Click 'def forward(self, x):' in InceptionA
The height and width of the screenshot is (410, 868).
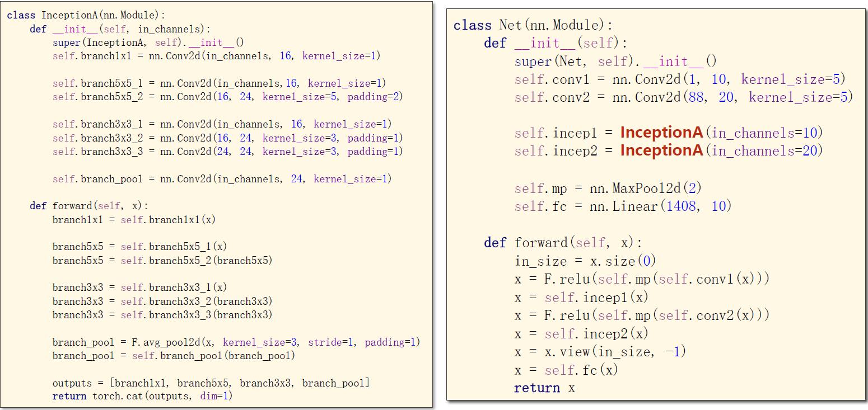89,206
